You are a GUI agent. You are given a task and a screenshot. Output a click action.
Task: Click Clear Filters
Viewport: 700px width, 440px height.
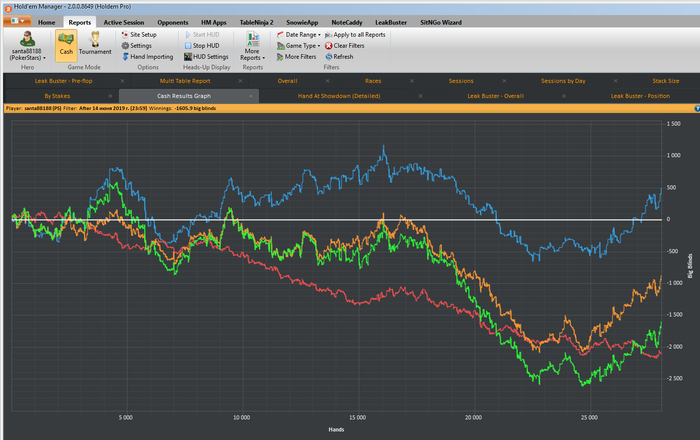pyautogui.click(x=345, y=46)
